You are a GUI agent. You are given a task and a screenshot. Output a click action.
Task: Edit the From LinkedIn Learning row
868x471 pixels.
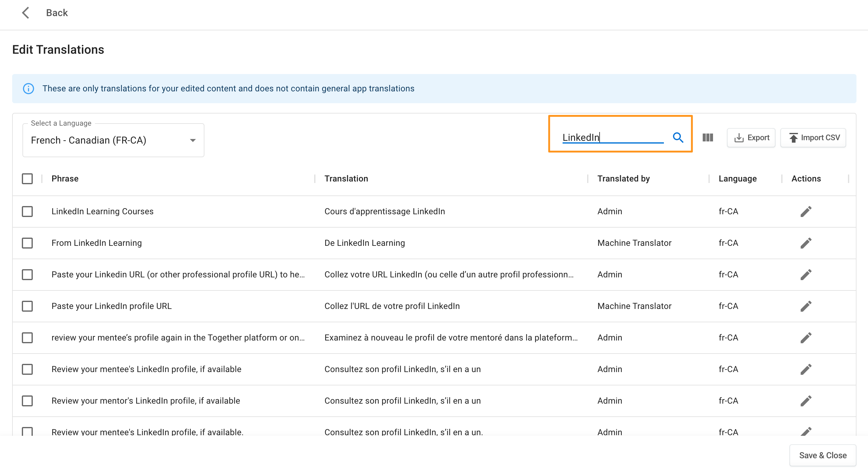pyautogui.click(x=806, y=243)
